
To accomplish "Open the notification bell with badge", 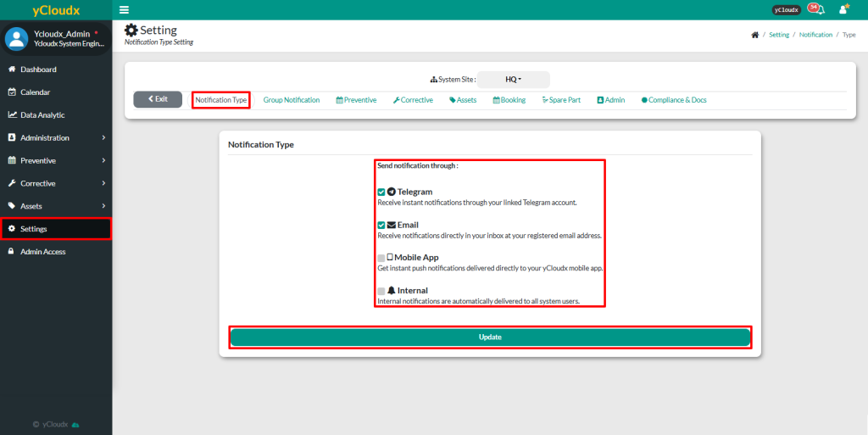I will [816, 9].
